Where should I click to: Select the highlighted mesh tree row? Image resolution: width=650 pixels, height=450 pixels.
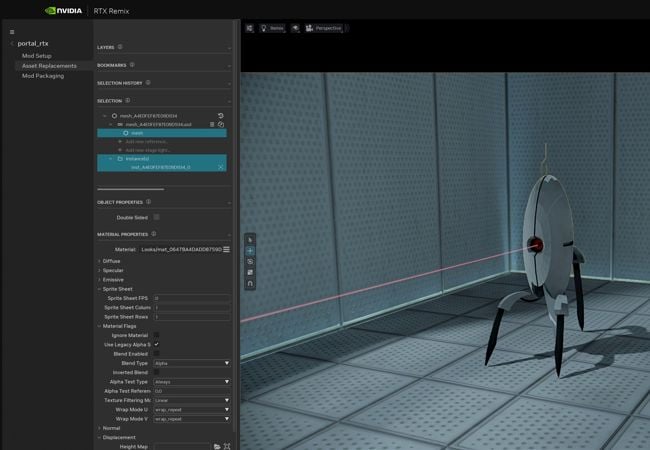click(162, 133)
